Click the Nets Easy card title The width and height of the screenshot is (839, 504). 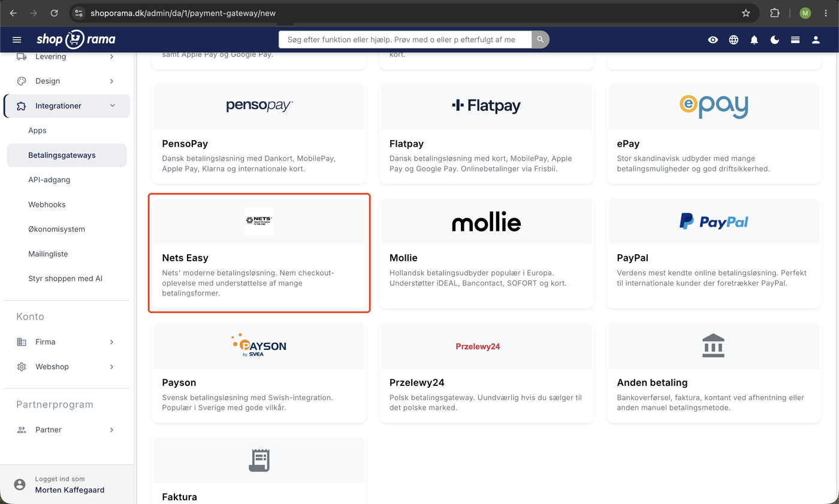(185, 258)
